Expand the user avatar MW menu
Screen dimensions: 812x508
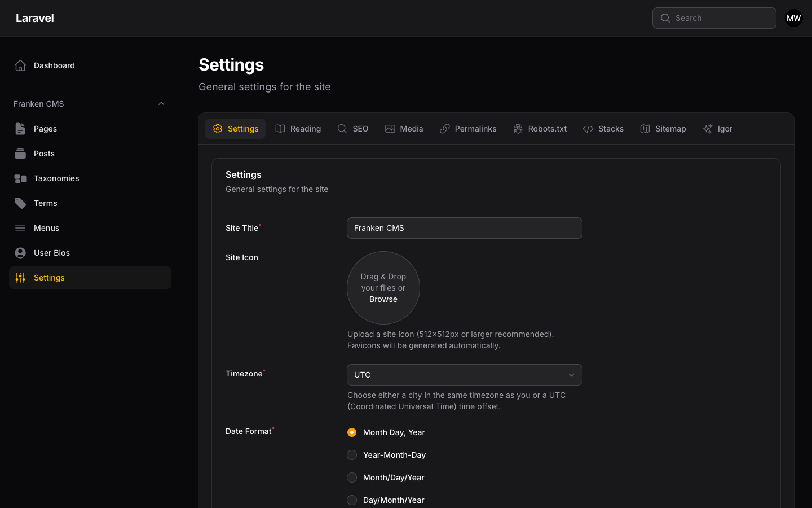[x=793, y=18]
